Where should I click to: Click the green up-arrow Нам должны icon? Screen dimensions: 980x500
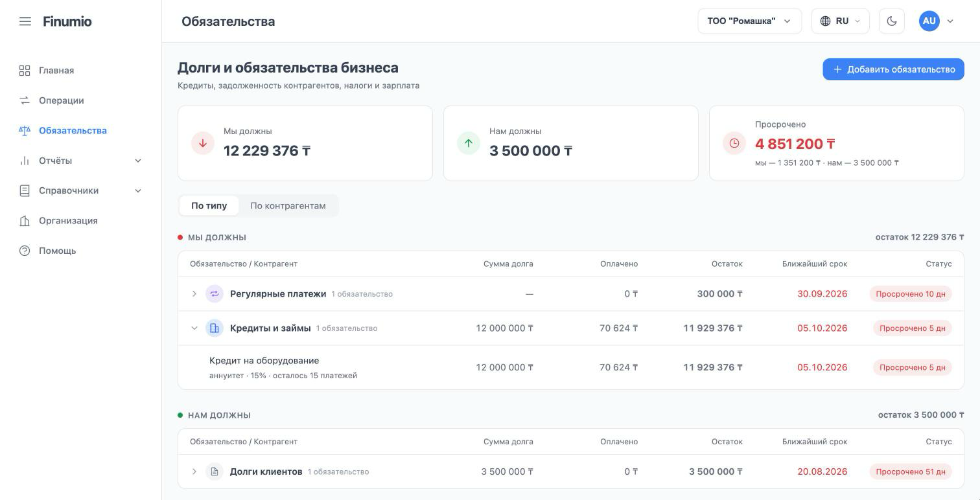[469, 143]
